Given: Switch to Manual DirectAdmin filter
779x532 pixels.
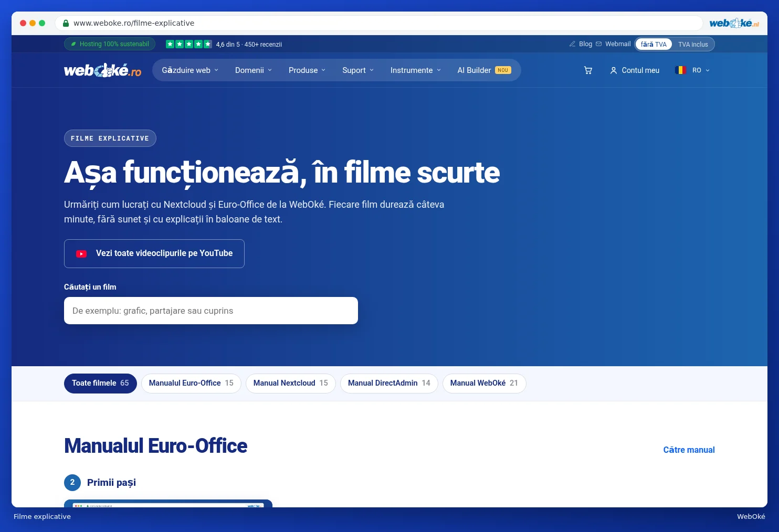Looking at the screenshot, I should click(389, 383).
